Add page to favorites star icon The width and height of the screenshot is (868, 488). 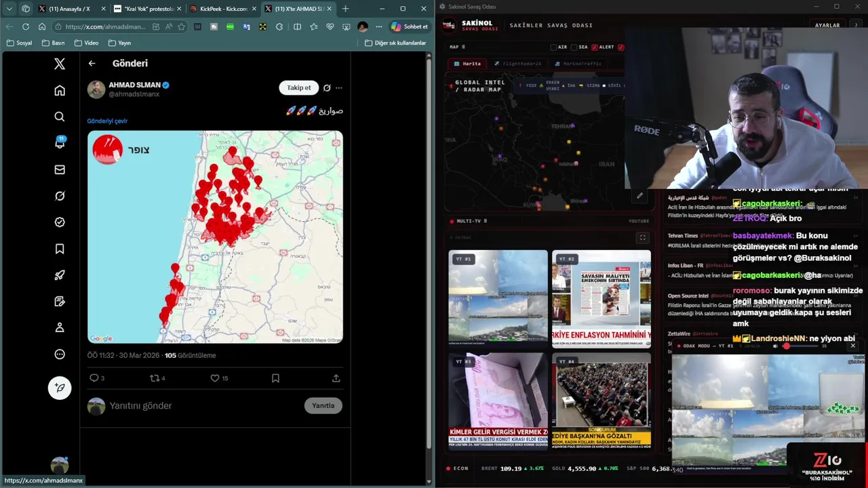coord(181,26)
